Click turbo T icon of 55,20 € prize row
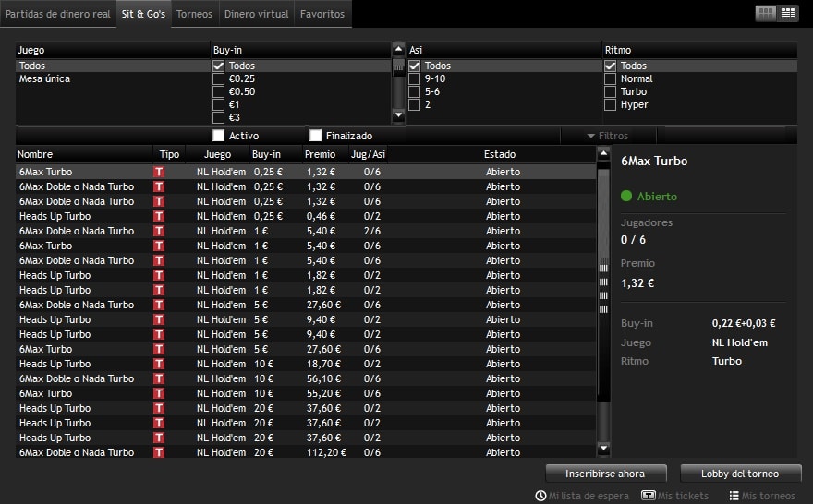Viewport: 813px width, 504px height. 159,393
